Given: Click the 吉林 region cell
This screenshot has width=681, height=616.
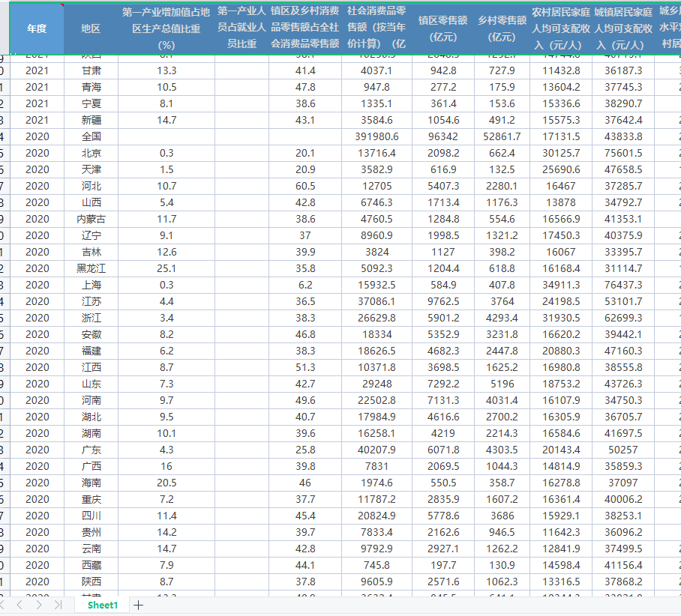Looking at the screenshot, I should tap(91, 253).
